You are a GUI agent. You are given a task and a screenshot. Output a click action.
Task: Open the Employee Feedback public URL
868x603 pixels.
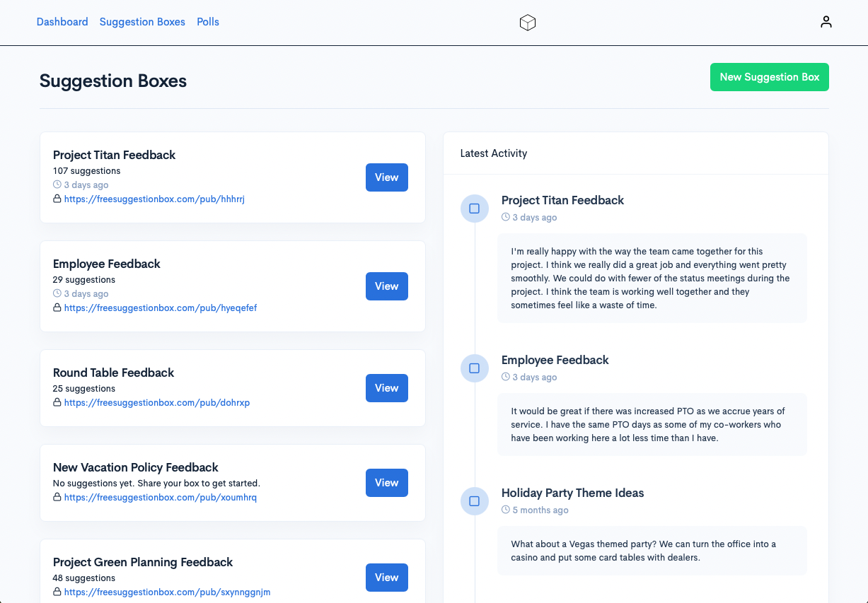point(161,308)
